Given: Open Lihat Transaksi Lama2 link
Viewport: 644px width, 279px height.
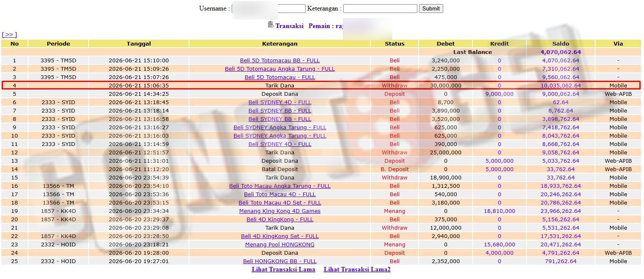Looking at the screenshot, I should 357,269.
